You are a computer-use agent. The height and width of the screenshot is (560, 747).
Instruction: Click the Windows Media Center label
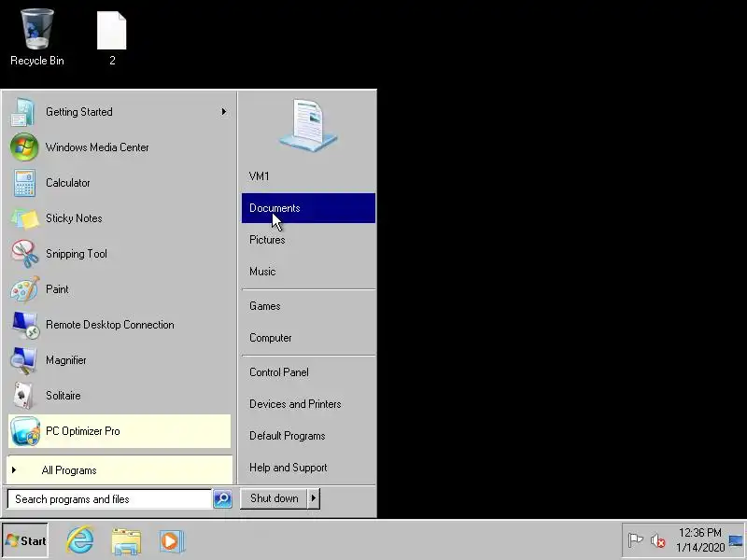coord(97,147)
